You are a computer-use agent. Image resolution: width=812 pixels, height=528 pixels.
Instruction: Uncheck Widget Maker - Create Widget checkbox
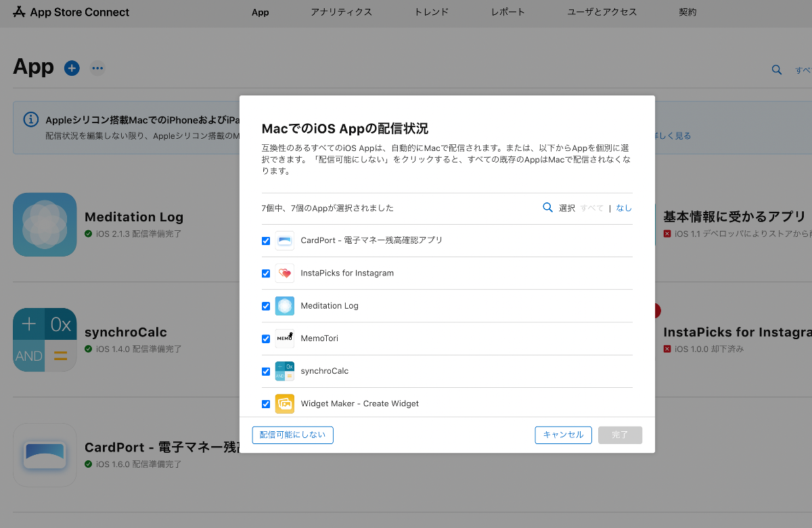pos(266,404)
